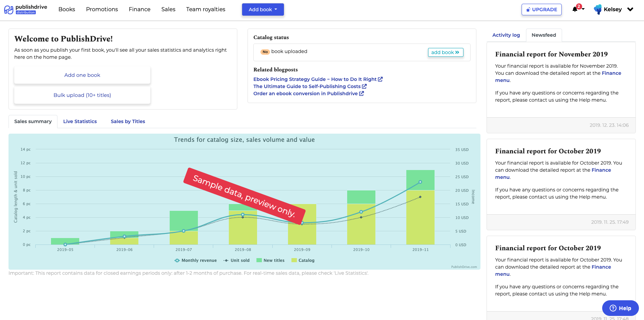Click Bulk upload (10+ titles) button
The height and width of the screenshot is (320, 644).
click(x=82, y=95)
